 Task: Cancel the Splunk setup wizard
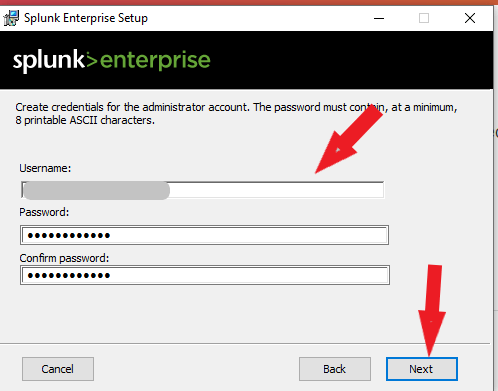tap(58, 369)
